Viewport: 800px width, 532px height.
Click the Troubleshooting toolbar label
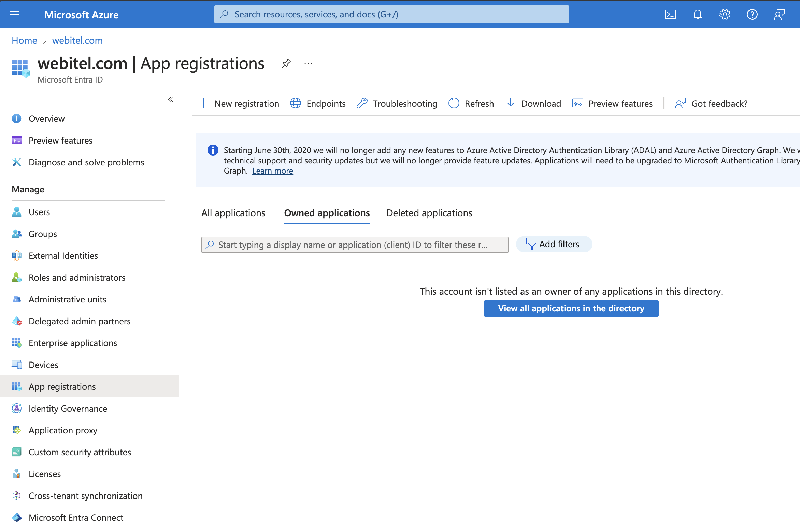tap(405, 104)
